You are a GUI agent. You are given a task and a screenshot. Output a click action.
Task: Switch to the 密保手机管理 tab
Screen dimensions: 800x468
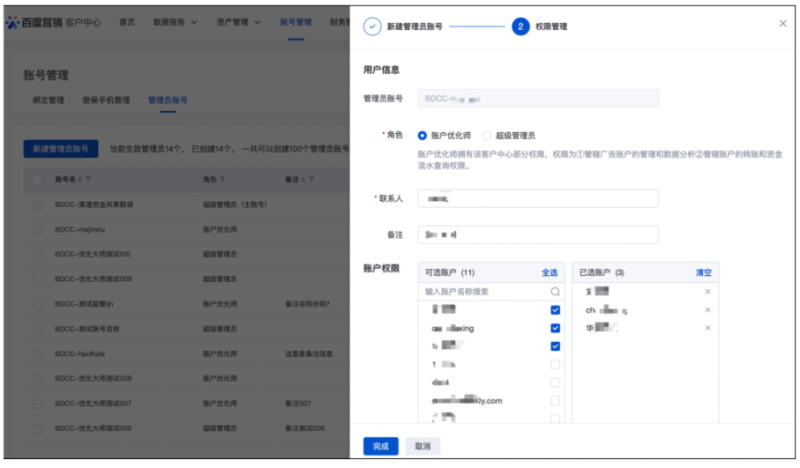tap(106, 100)
